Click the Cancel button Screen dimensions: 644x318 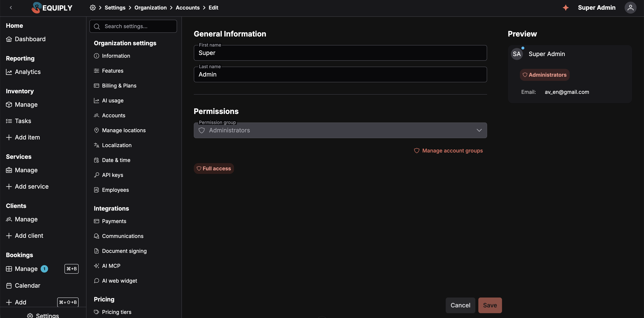pyautogui.click(x=460, y=305)
